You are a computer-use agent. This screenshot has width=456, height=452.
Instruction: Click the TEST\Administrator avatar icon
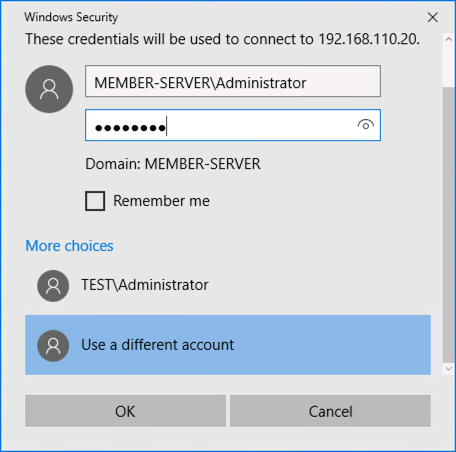pyautogui.click(x=53, y=286)
